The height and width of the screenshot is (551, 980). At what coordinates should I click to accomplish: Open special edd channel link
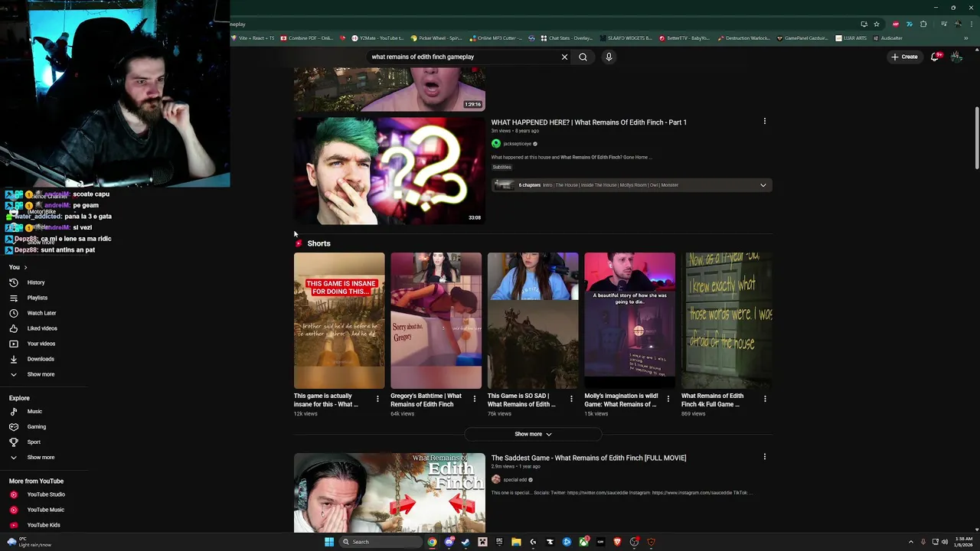[x=514, y=480]
